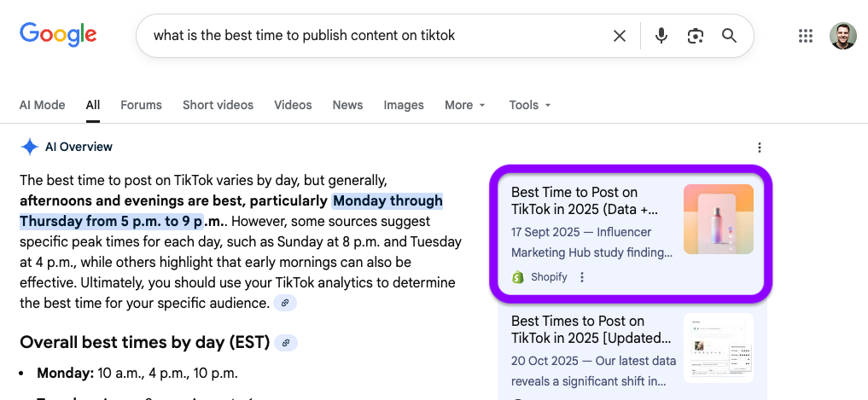Viewport: 868px width, 400px height.
Task: Click source link icon after overview paragraph
Action: (x=285, y=303)
